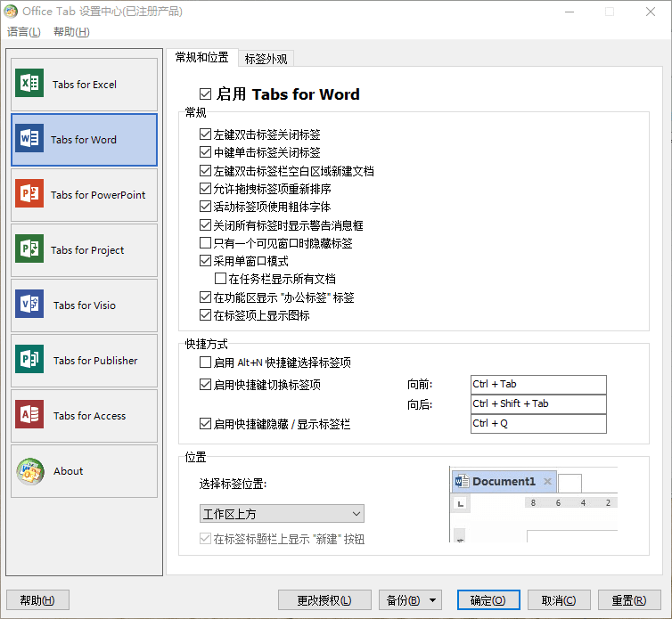This screenshot has height=619, width=672.
Task: Toggle 活动标签项使用粗体字体
Action: 205,207
